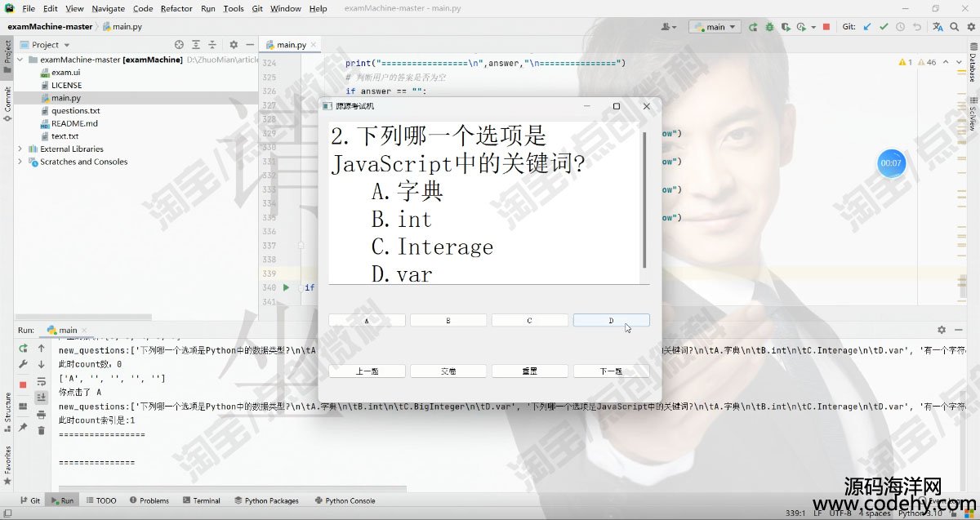980x520 pixels.
Task: Click Git Update Project arrow icon
Action: coord(867,27)
